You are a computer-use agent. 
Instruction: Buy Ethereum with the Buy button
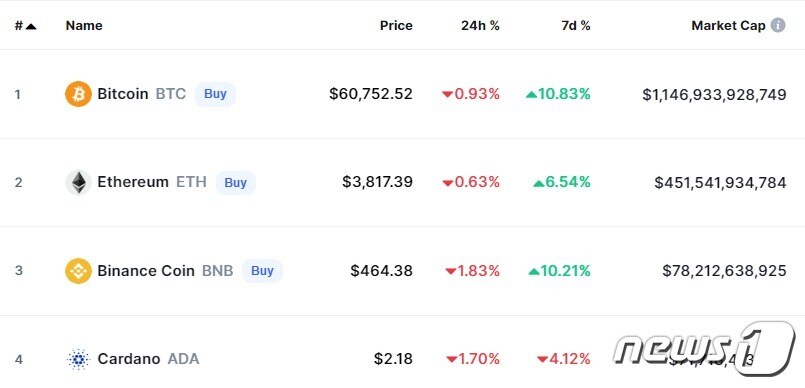(x=236, y=183)
